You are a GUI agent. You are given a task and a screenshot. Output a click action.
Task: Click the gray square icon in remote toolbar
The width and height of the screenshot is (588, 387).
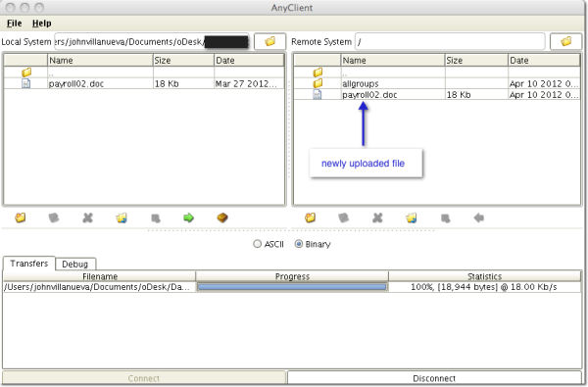coord(446,218)
